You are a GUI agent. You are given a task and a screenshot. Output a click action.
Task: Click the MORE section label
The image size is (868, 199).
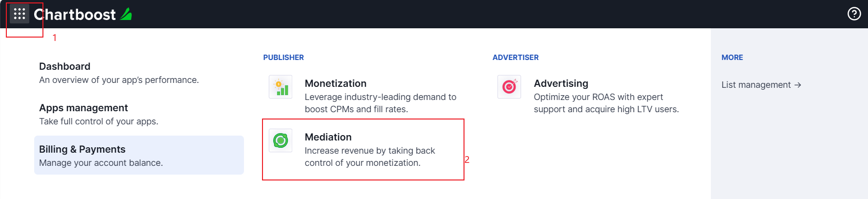732,58
